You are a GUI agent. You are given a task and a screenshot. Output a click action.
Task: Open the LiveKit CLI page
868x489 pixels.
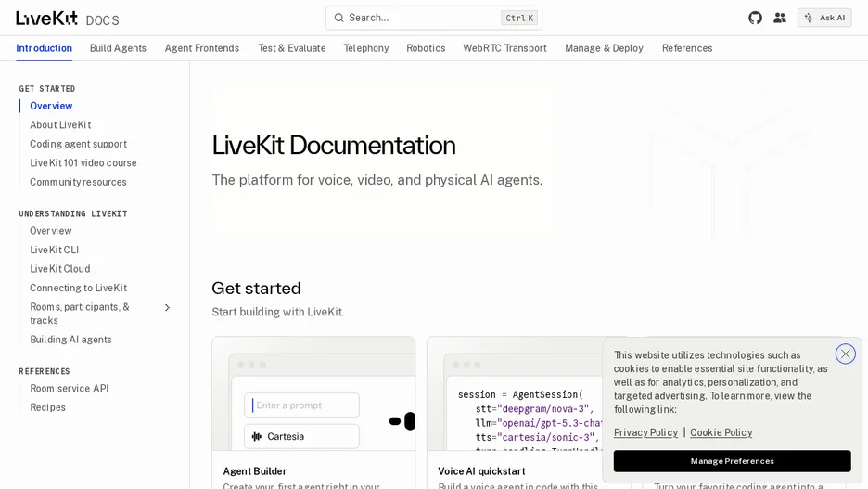pos(54,250)
